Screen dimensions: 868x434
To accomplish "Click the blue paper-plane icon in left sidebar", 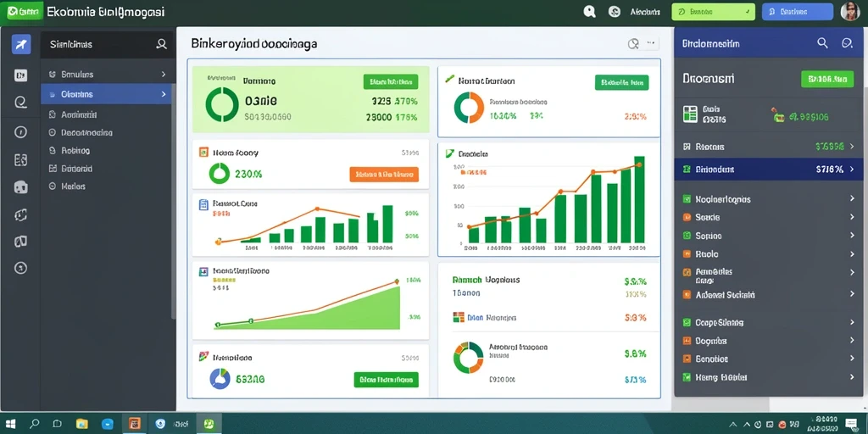I will click(21, 44).
